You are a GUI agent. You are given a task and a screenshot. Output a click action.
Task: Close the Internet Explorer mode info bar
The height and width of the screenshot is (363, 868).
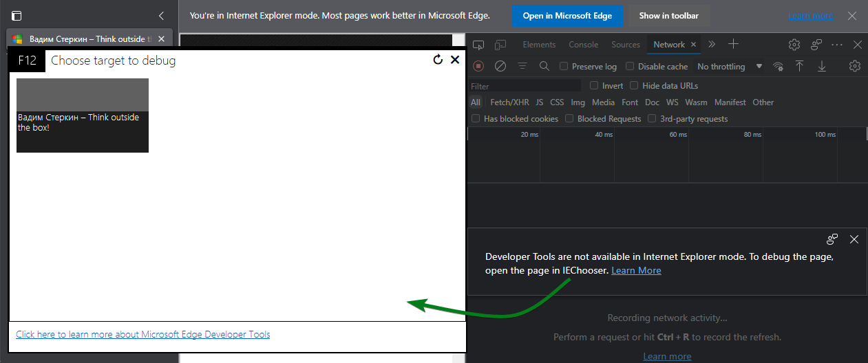coord(852,15)
